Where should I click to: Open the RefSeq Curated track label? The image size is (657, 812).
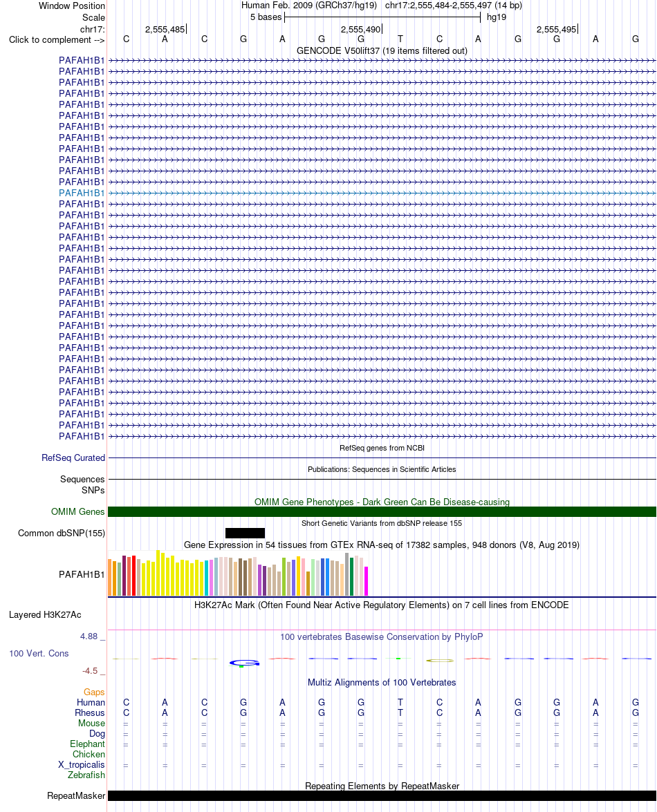(73, 457)
